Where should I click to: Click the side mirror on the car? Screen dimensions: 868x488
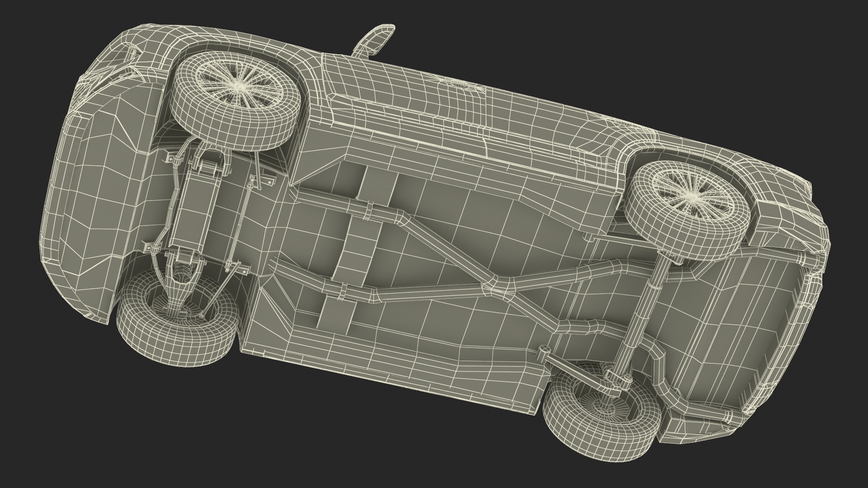(376, 40)
